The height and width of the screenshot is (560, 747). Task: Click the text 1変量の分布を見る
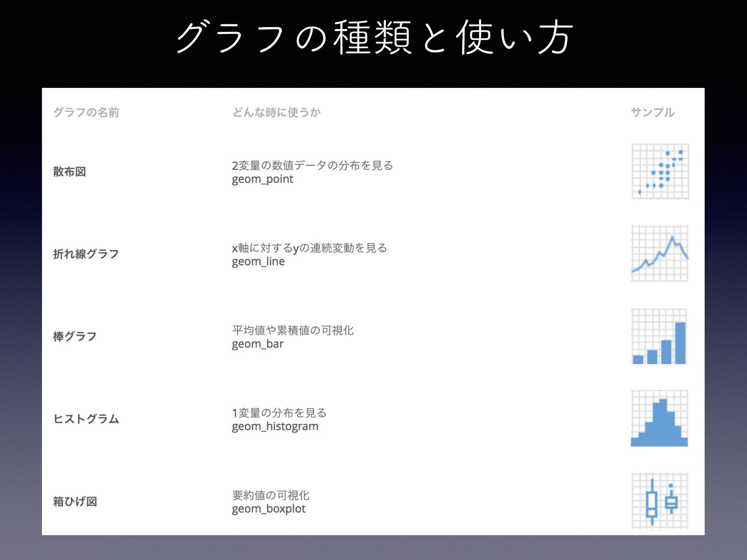point(279,413)
